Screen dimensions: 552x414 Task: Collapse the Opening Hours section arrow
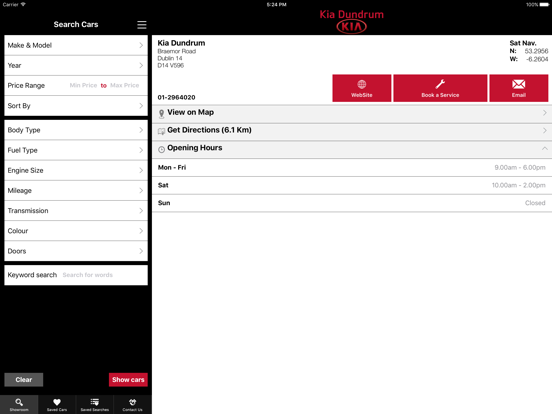(x=544, y=149)
